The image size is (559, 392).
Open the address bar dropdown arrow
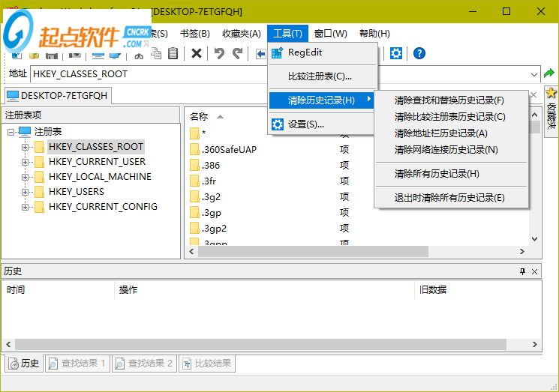click(x=534, y=74)
